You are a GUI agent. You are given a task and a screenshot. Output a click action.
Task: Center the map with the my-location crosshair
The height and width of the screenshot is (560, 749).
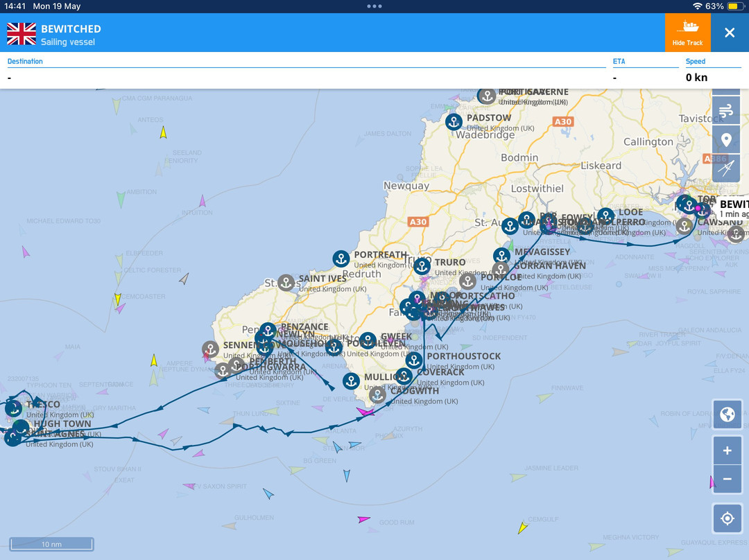pyautogui.click(x=727, y=518)
